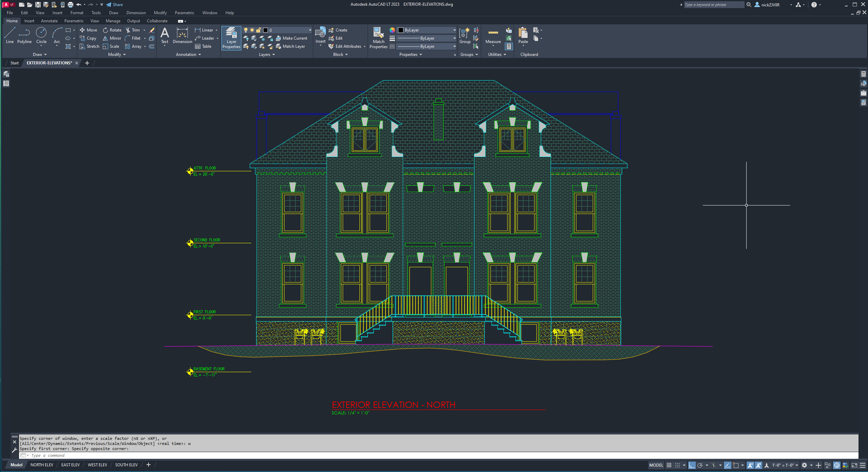Open the SOUTH ELEV layout tab
Image resolution: width=868 pixels, height=472 pixels.
point(126,465)
